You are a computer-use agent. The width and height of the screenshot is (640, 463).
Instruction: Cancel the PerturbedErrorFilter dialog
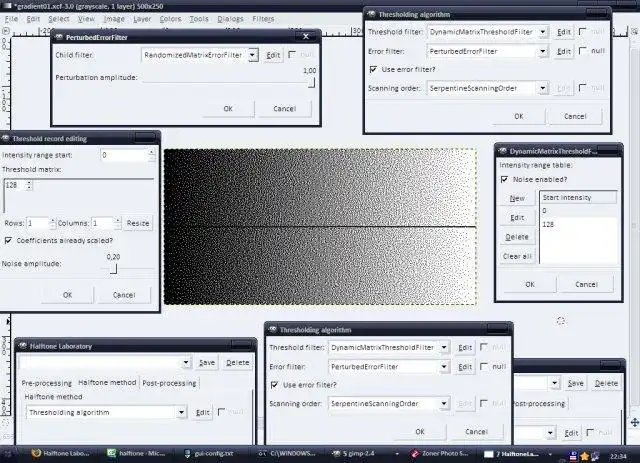click(284, 109)
